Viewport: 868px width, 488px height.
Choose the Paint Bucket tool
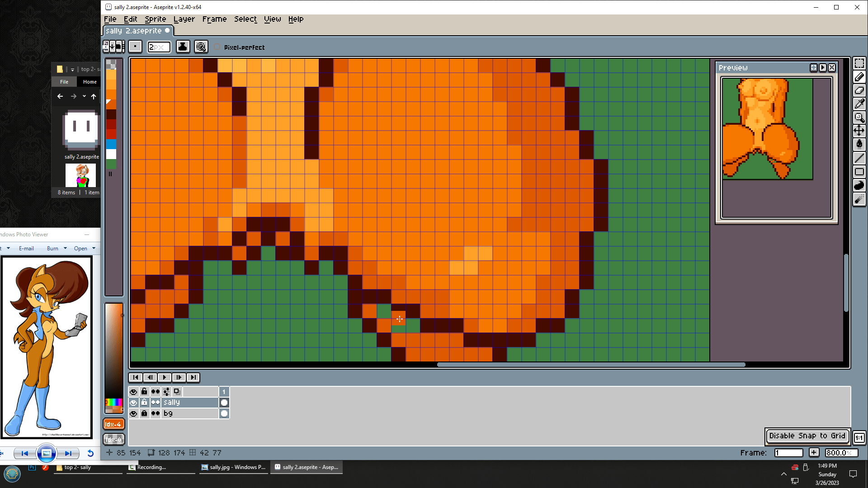(x=859, y=145)
